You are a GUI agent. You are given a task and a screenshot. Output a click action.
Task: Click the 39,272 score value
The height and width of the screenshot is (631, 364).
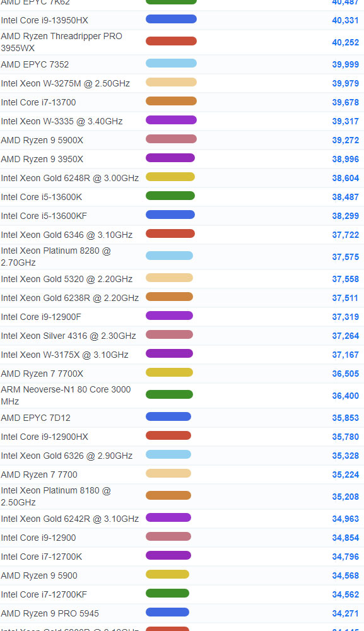click(345, 140)
